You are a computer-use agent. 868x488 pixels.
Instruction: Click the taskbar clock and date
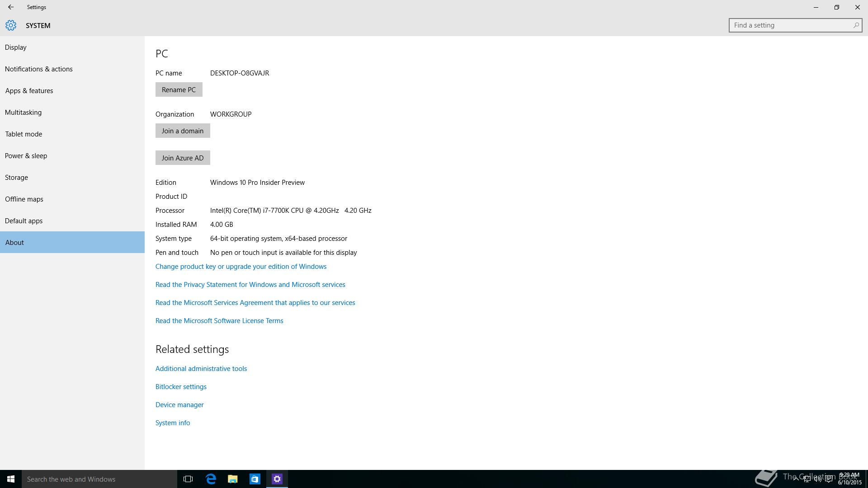coord(849,479)
